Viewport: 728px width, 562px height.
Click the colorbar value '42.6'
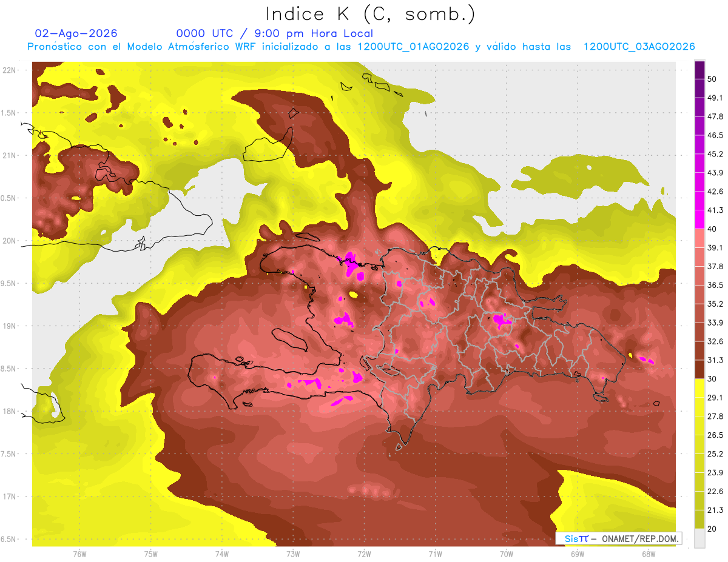715,192
